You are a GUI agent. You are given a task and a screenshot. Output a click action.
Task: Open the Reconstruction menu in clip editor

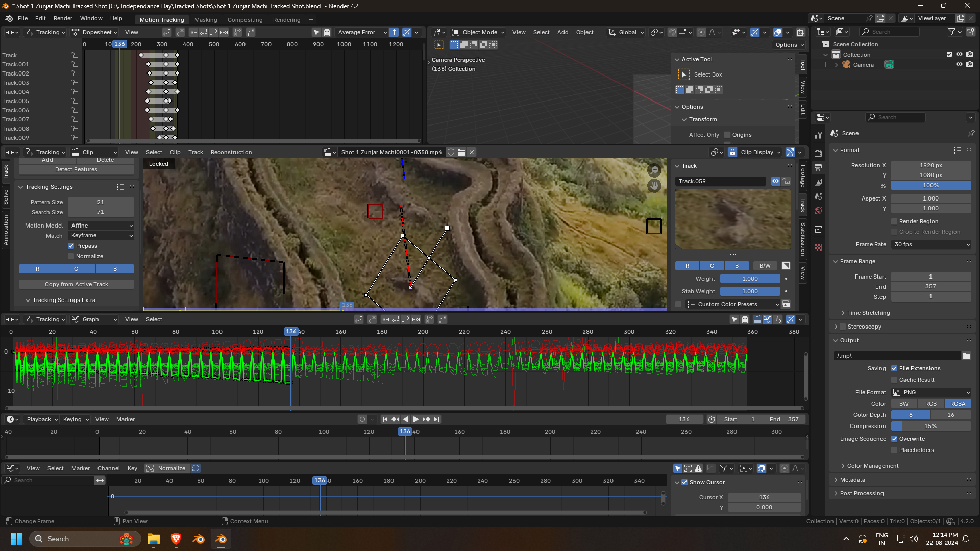tap(231, 152)
